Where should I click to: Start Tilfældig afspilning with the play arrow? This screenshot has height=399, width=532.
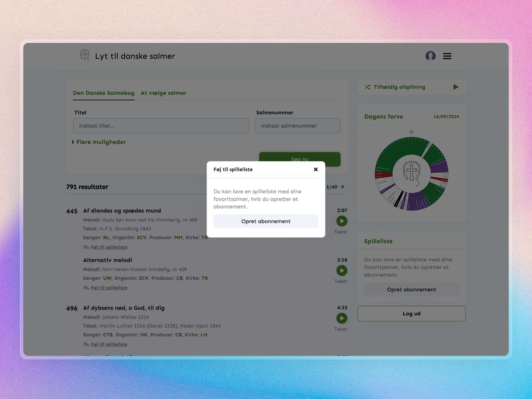coord(456,87)
